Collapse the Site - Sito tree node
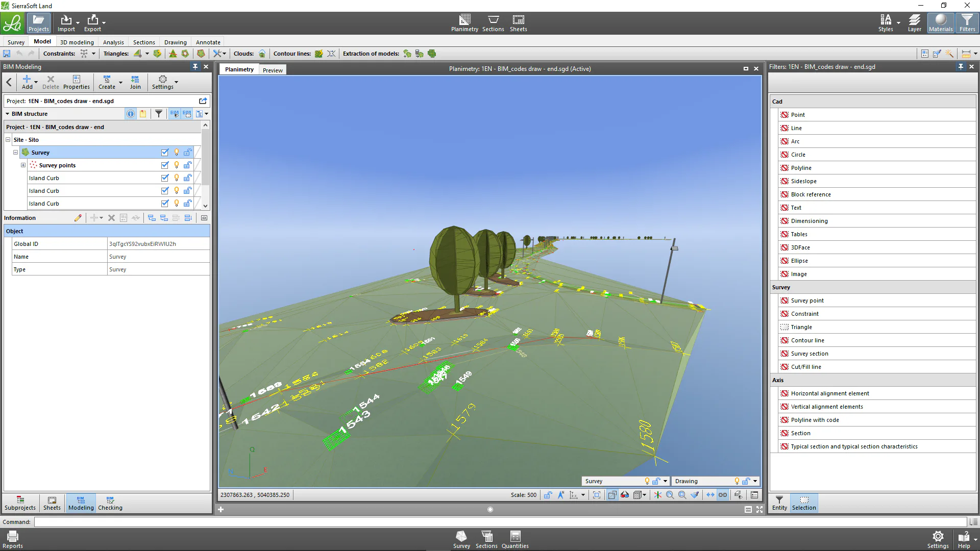 click(x=8, y=139)
